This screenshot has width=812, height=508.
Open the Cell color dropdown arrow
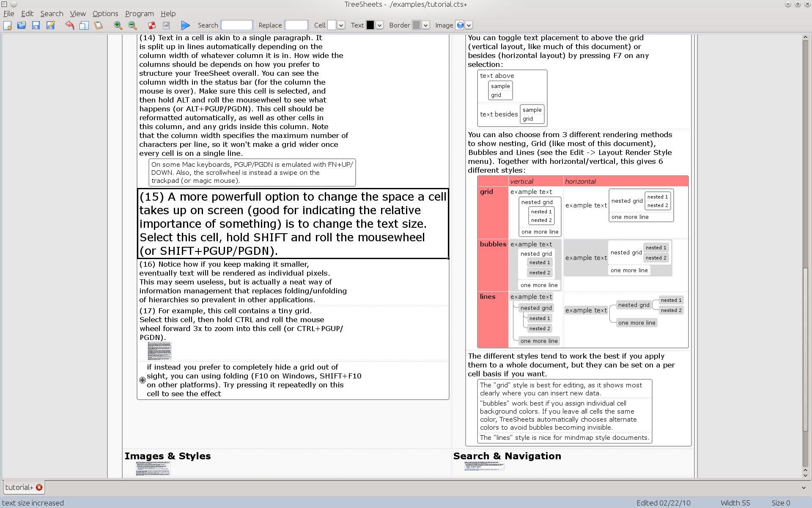tap(341, 25)
